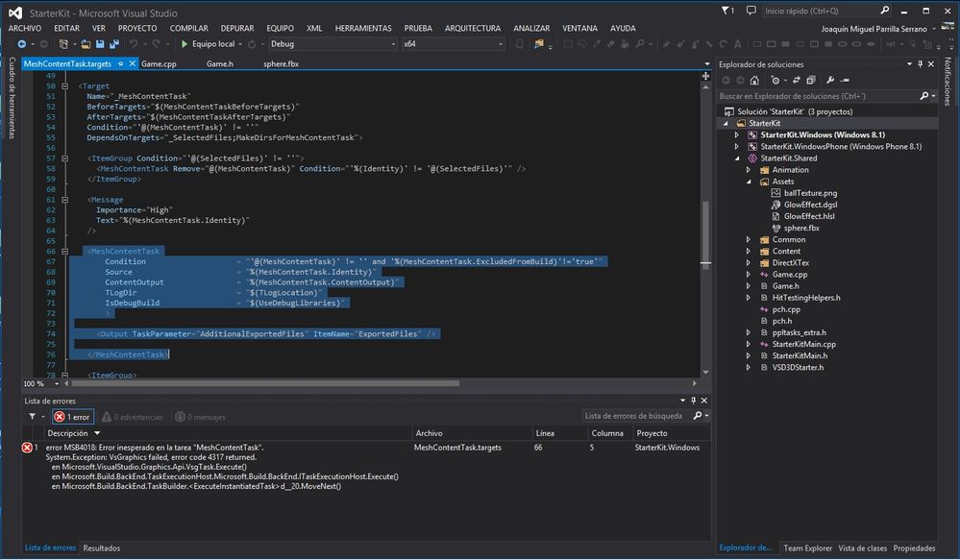Open the Propiedades tab
Viewport: 960px width, 560px height.
914,548
